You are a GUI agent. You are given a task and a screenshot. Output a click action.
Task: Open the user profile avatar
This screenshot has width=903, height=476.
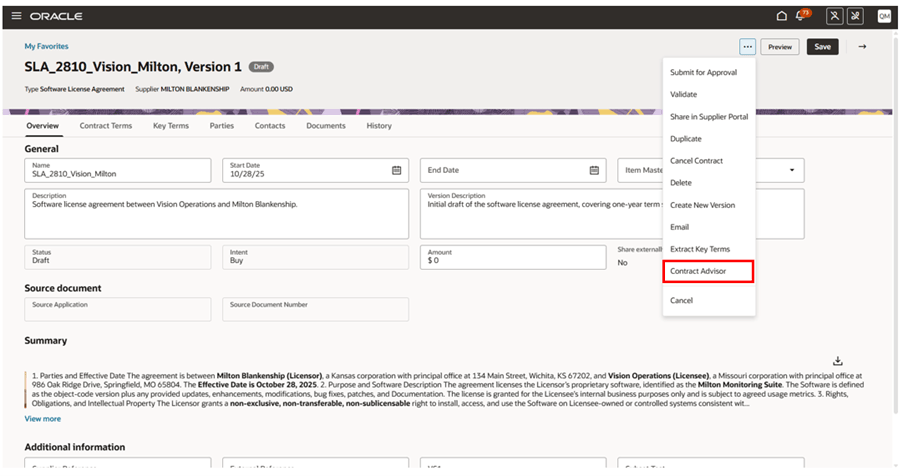884,16
